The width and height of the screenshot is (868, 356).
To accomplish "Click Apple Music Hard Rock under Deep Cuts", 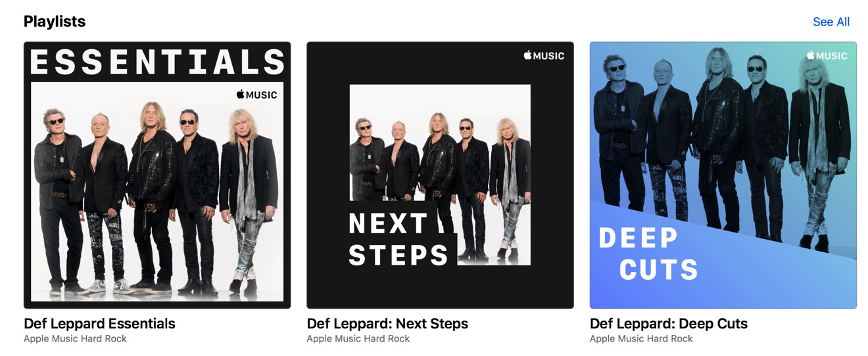I will pos(641,339).
